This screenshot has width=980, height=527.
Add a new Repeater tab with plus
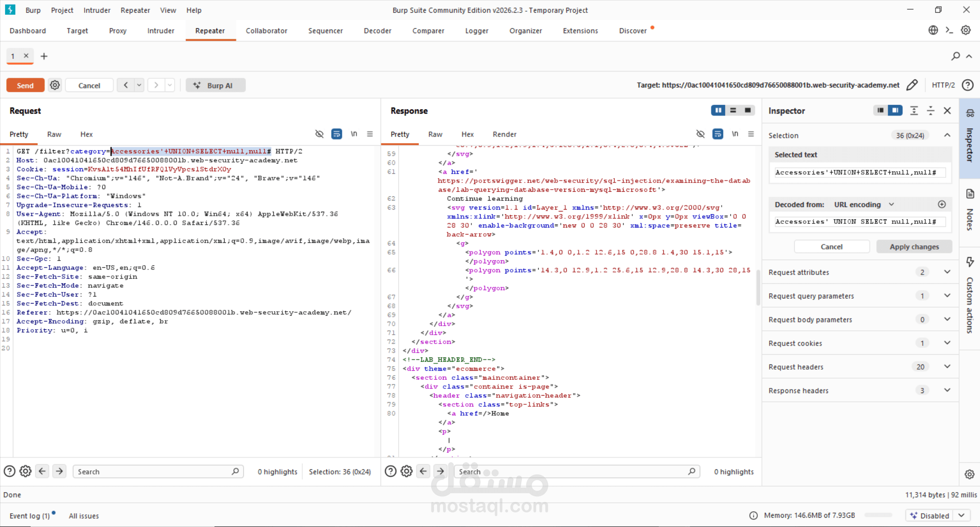tap(44, 56)
